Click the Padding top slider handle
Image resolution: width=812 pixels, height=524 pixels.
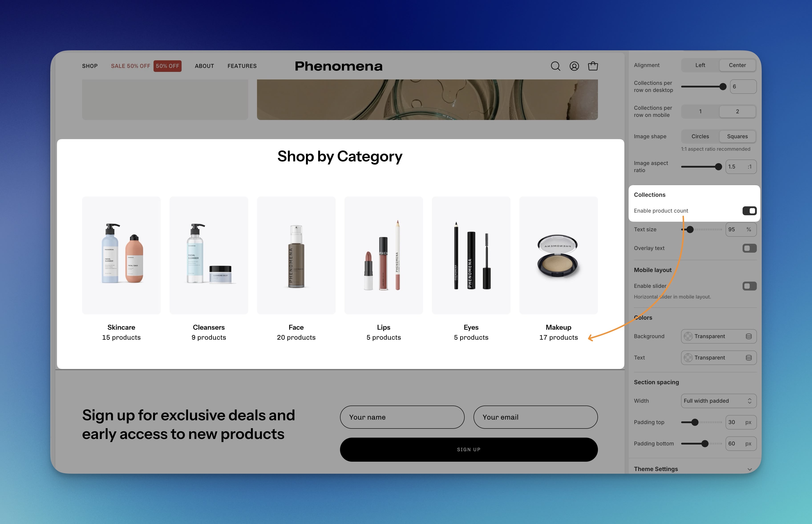tap(695, 422)
